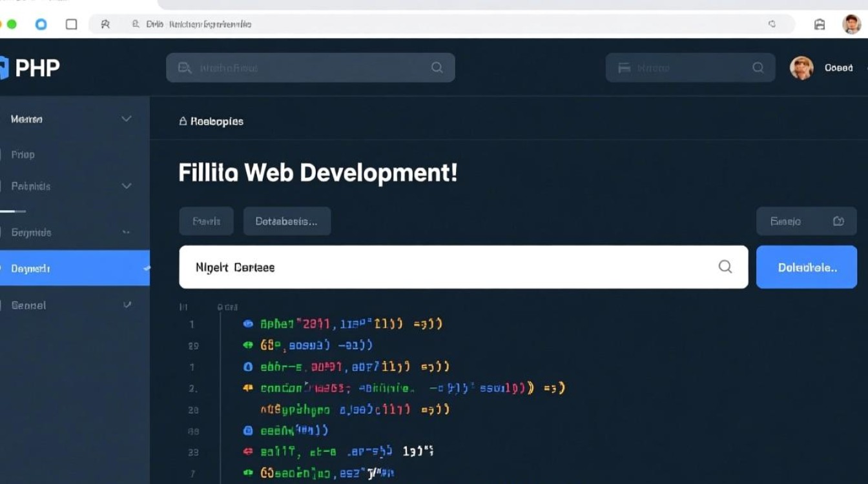Switch to the Detabasie... tab
The height and width of the screenshot is (484, 868).
(x=287, y=221)
